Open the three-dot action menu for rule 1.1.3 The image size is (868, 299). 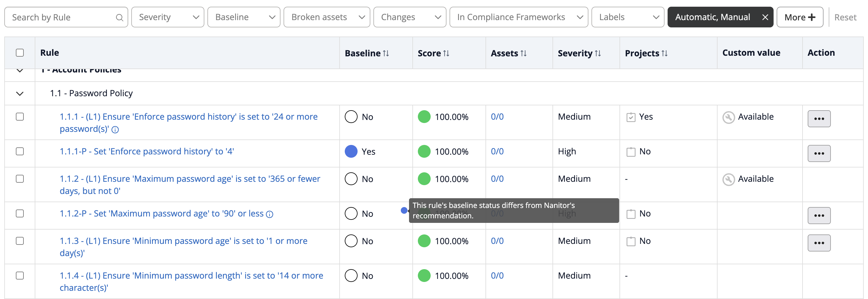tap(819, 243)
